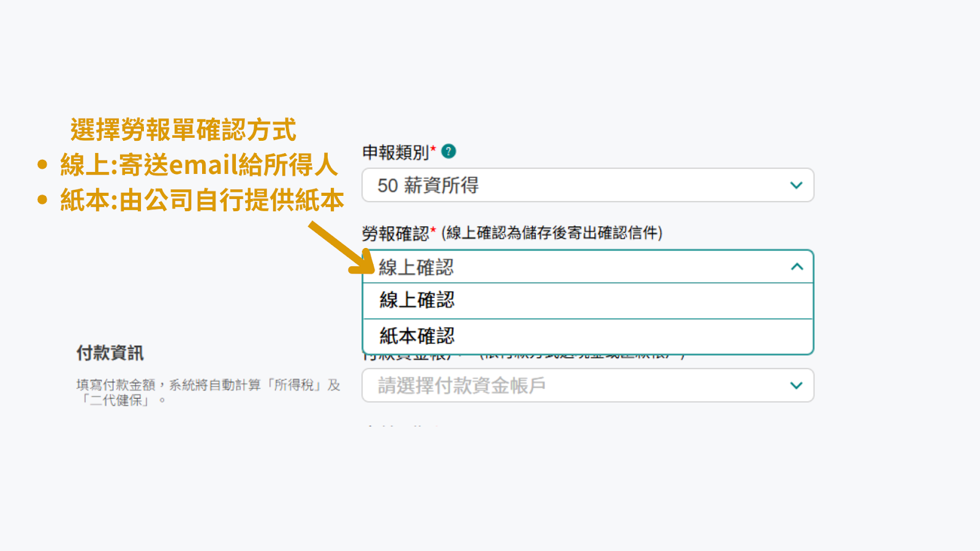
Task: Click the 勞報確認 field label
Action: coord(396,233)
